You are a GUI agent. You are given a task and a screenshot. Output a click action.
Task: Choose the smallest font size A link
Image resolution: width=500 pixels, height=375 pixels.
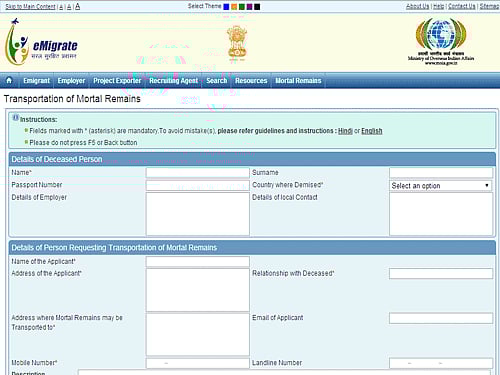click(x=61, y=7)
